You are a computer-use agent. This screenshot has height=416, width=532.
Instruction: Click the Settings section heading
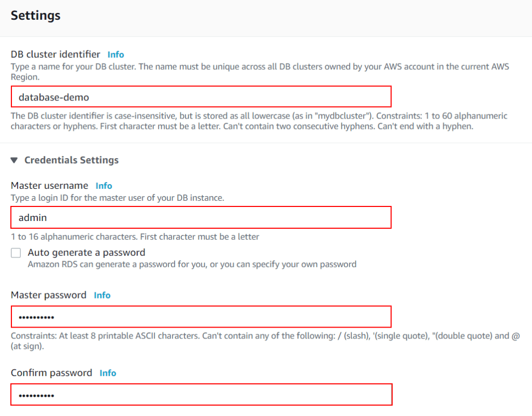pyautogui.click(x=35, y=16)
